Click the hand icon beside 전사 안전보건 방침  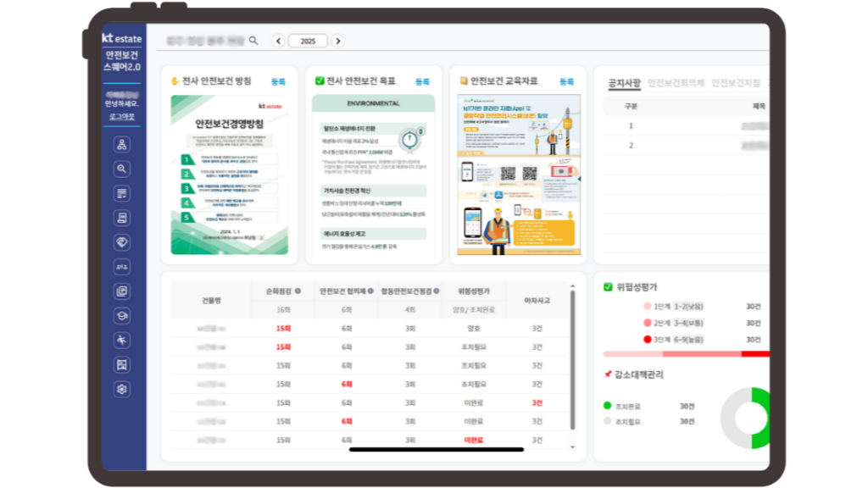pyautogui.click(x=175, y=81)
